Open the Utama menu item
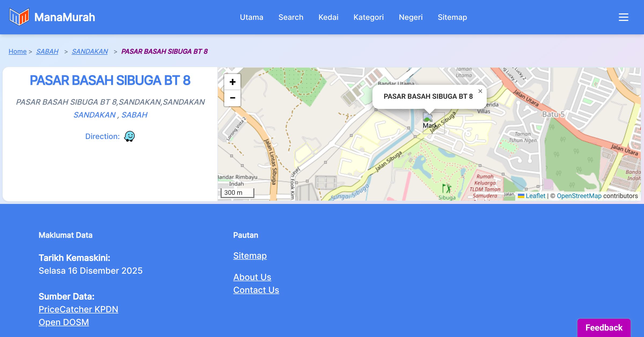The height and width of the screenshot is (337, 644). click(251, 17)
